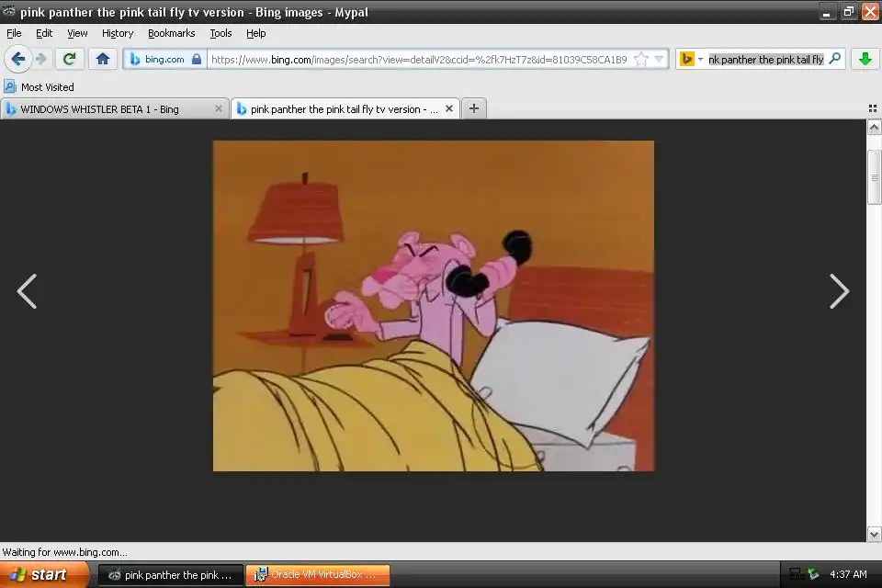Show the previous image with left chevron

pos(27,291)
